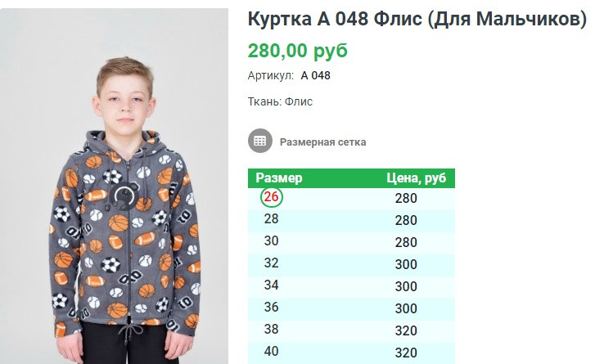
Task: Select size 32 row
Action: (351, 264)
